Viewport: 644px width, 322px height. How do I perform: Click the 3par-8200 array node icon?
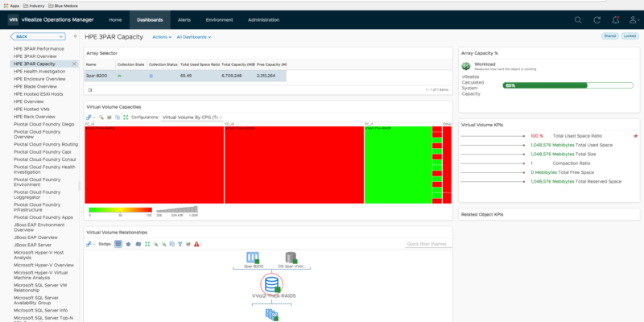click(252, 258)
